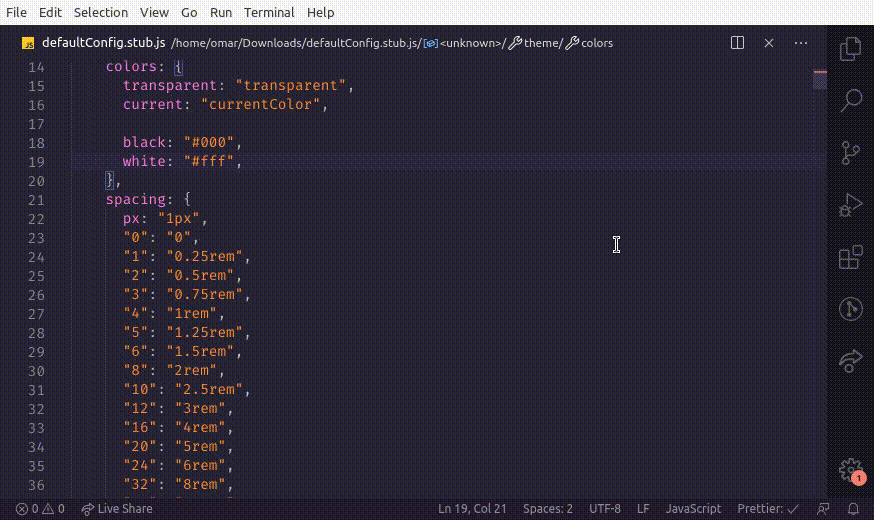The width and height of the screenshot is (874, 520).
Task: Click the Manage gear icon
Action: coord(850,469)
